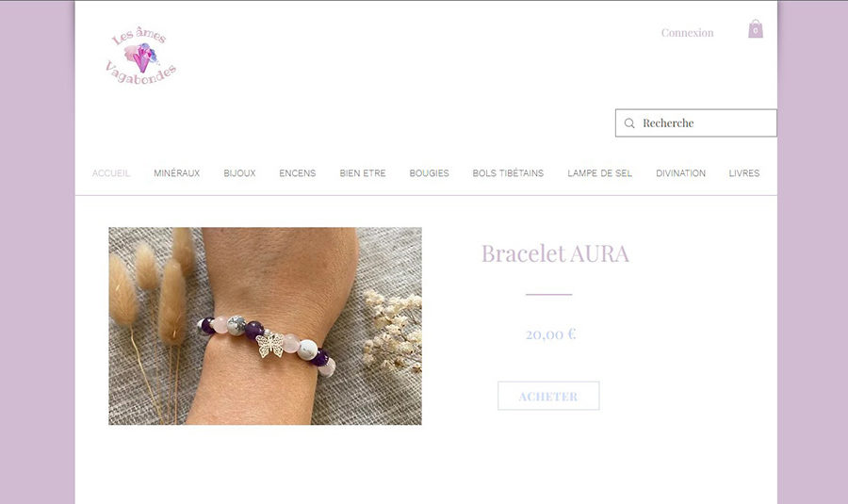Click the bracelet product photo
Viewport: 848px width, 504px height.
[x=265, y=326]
